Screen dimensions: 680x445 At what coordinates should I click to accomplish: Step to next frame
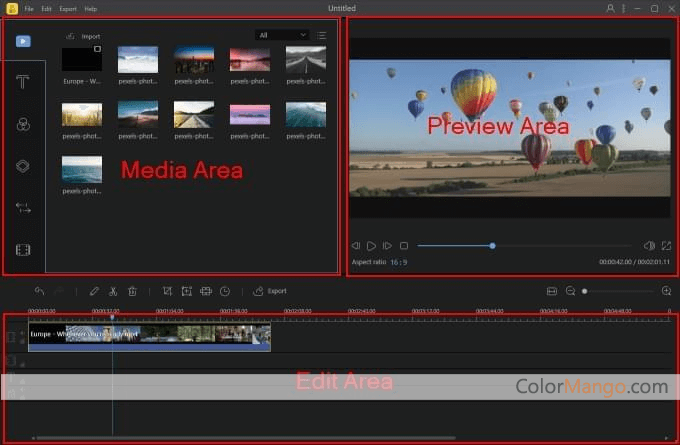(387, 246)
